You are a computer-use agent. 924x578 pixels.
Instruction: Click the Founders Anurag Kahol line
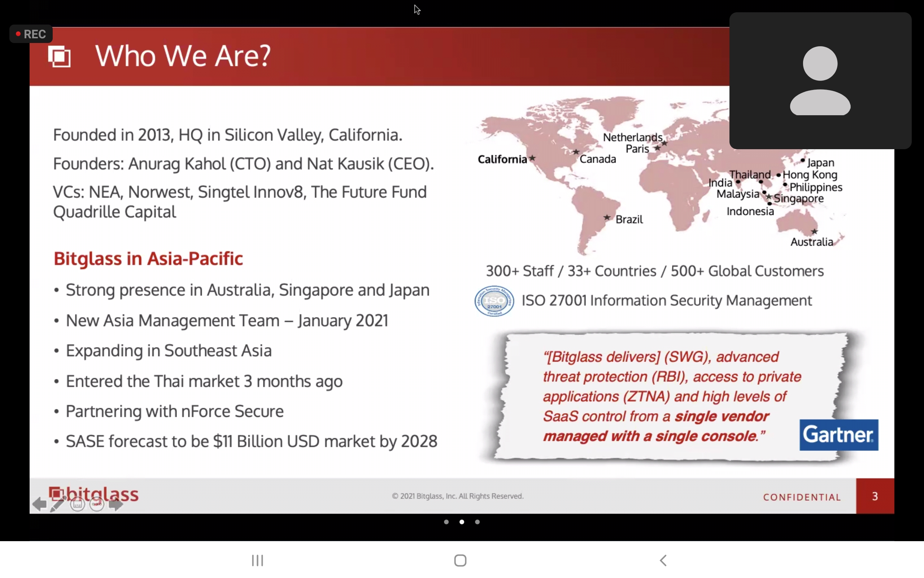[244, 164]
